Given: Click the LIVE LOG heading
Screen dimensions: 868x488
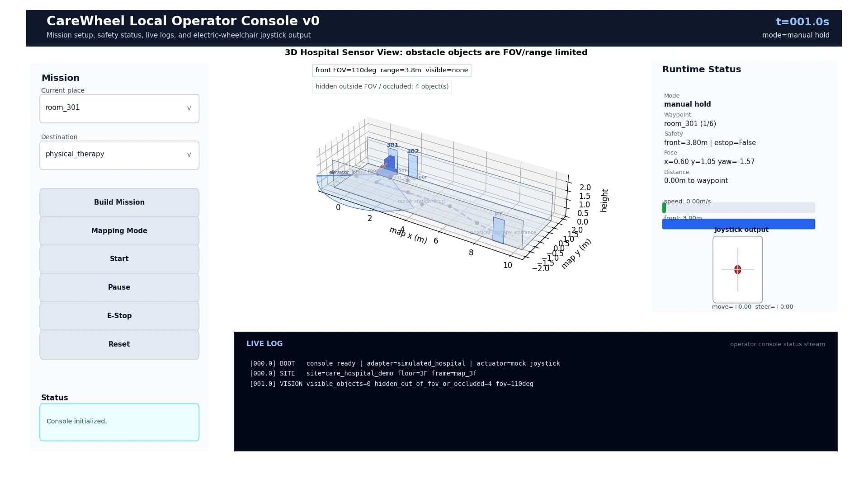Looking at the screenshot, I should [264, 344].
